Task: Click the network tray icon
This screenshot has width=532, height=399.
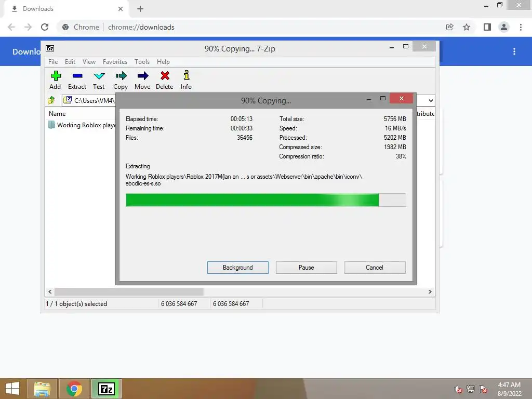Action: (471, 389)
